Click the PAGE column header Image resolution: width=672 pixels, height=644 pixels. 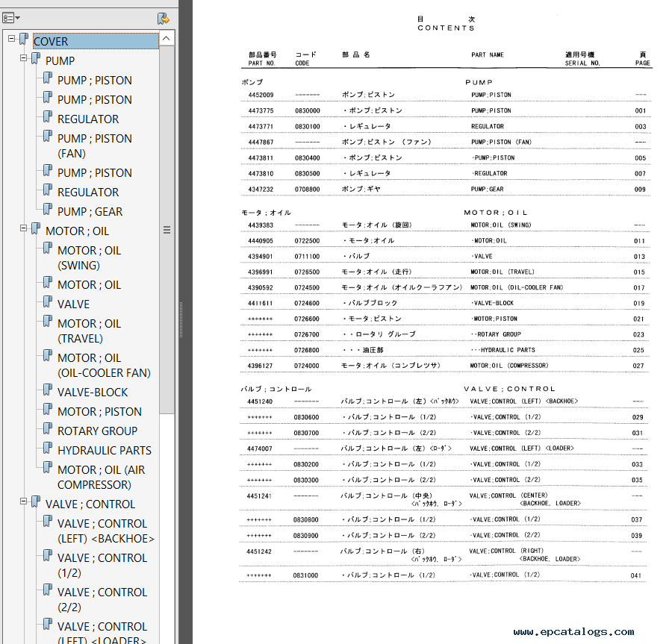[643, 63]
